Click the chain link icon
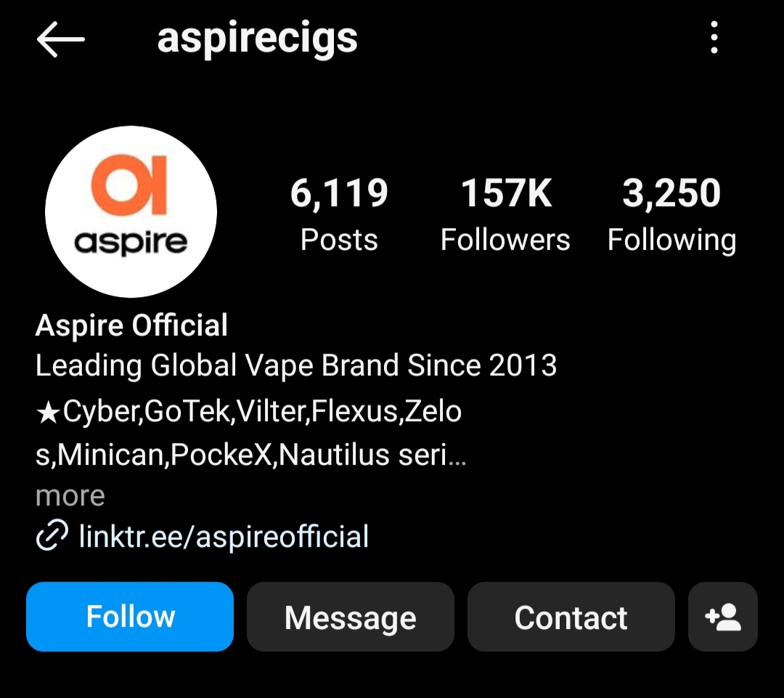This screenshot has height=698, width=784. [x=52, y=535]
